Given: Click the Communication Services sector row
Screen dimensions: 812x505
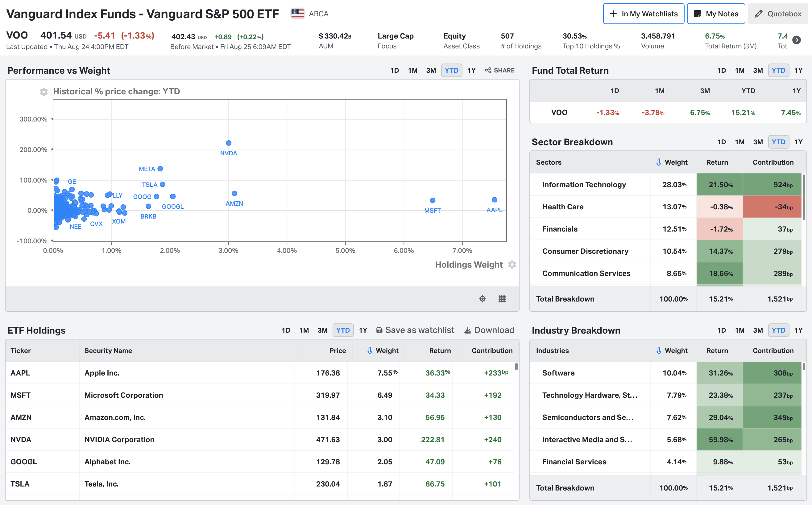Looking at the screenshot, I should (x=666, y=273).
